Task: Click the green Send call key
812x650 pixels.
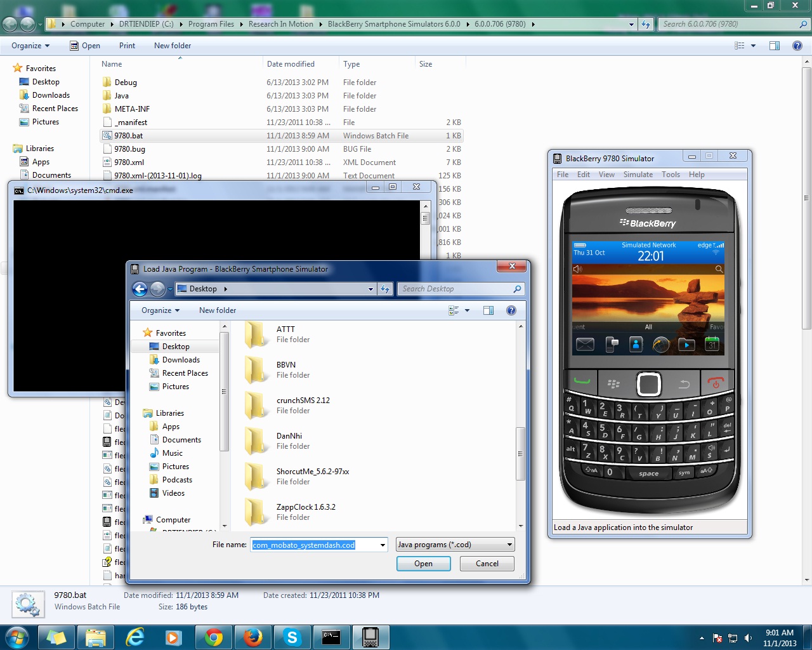Action: click(582, 383)
